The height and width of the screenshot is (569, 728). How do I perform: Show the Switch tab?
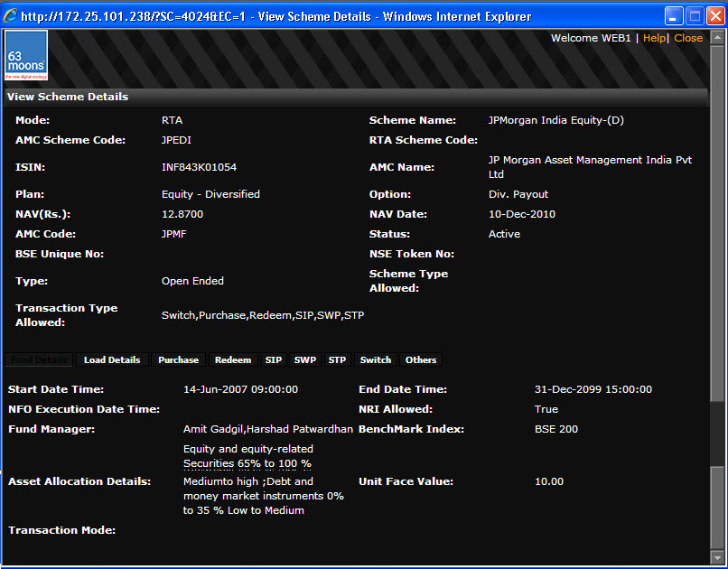tap(376, 359)
